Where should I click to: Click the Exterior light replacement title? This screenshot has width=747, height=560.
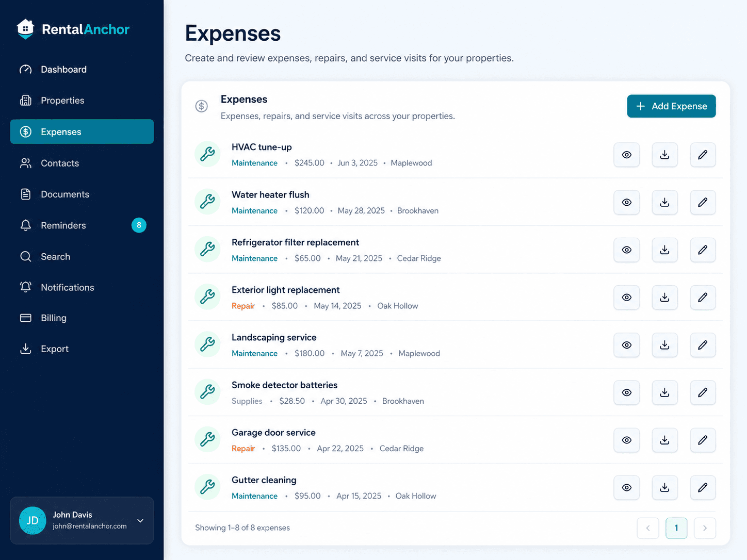[x=285, y=290]
